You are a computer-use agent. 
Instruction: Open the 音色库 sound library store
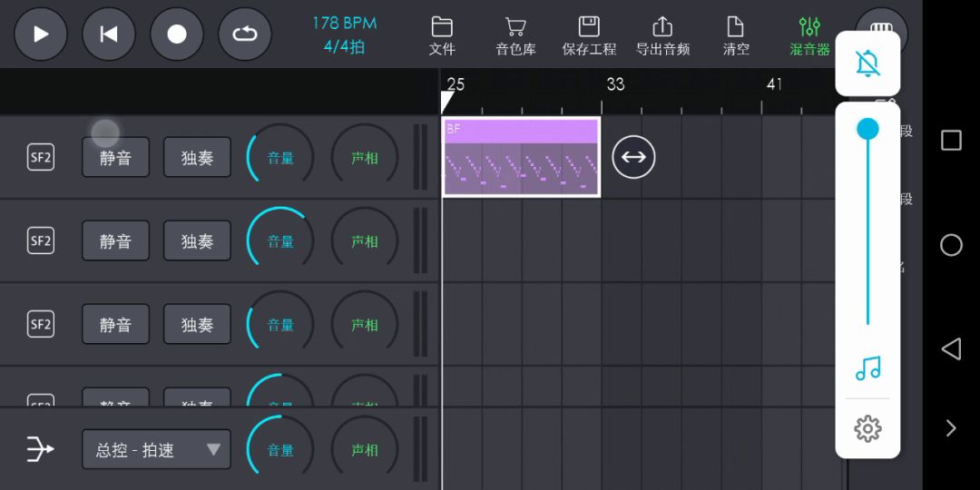click(515, 36)
